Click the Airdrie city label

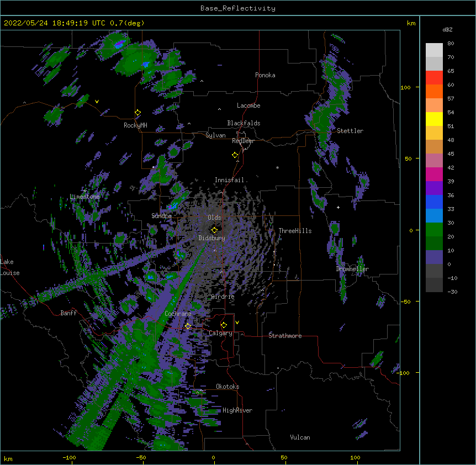pos(223,297)
